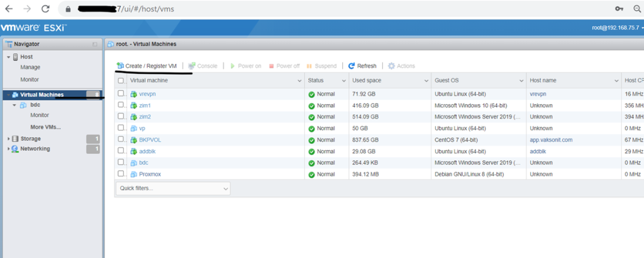
Task: Expand the Storage tree node
Action: pyautogui.click(x=8, y=139)
